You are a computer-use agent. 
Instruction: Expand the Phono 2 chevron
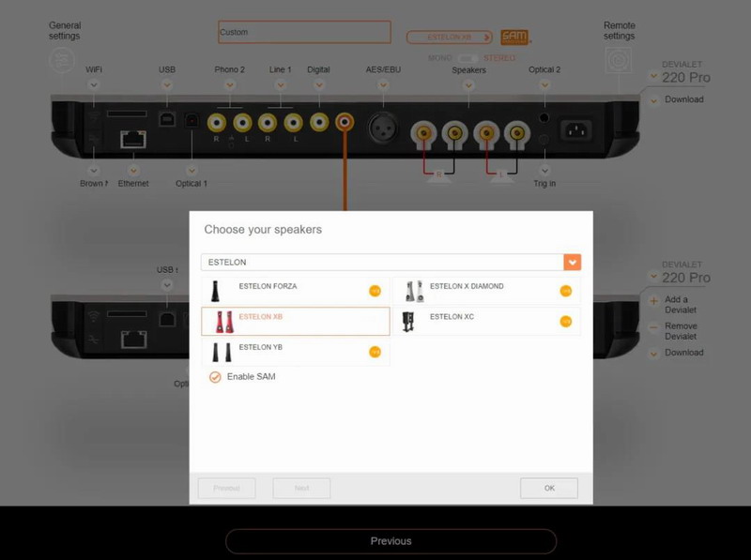tap(230, 85)
